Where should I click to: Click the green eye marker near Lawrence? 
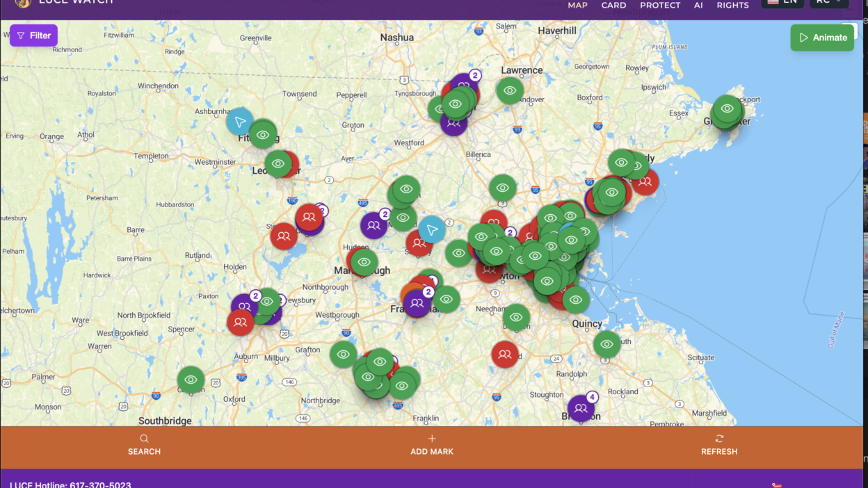[510, 90]
